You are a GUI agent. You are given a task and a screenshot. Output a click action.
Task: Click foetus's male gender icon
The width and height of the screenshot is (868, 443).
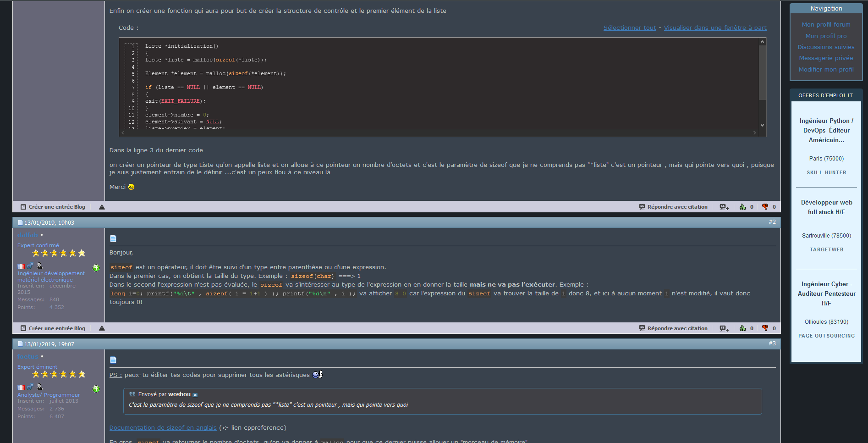30,387
